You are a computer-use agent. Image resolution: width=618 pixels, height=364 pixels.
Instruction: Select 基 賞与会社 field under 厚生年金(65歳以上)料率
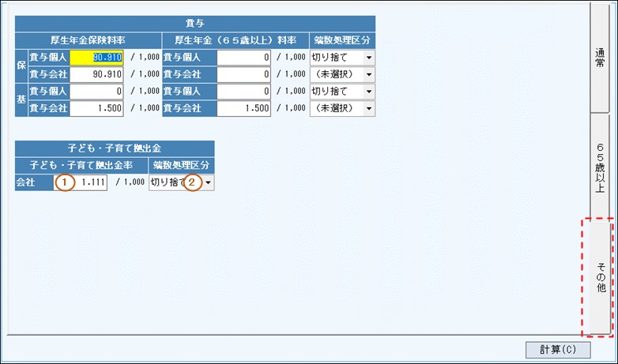[x=244, y=108]
